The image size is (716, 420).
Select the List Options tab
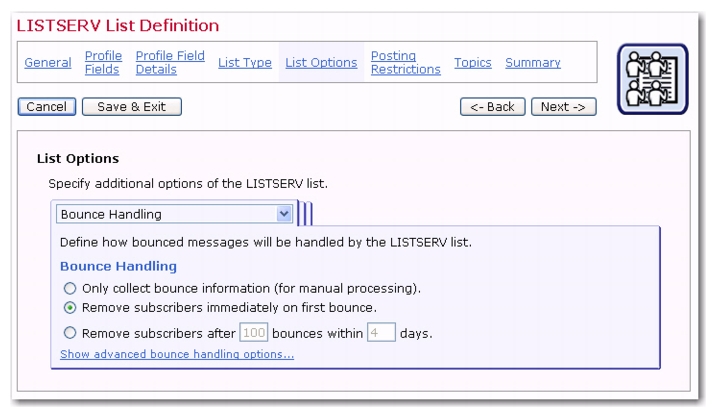click(x=321, y=63)
